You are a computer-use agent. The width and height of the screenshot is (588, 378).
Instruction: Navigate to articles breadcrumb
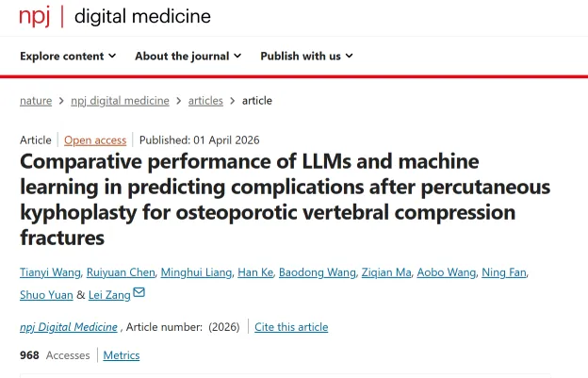(x=205, y=101)
